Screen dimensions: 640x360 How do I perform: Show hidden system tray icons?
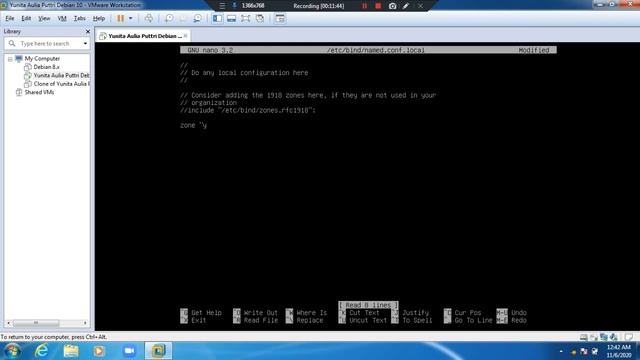coord(561,351)
